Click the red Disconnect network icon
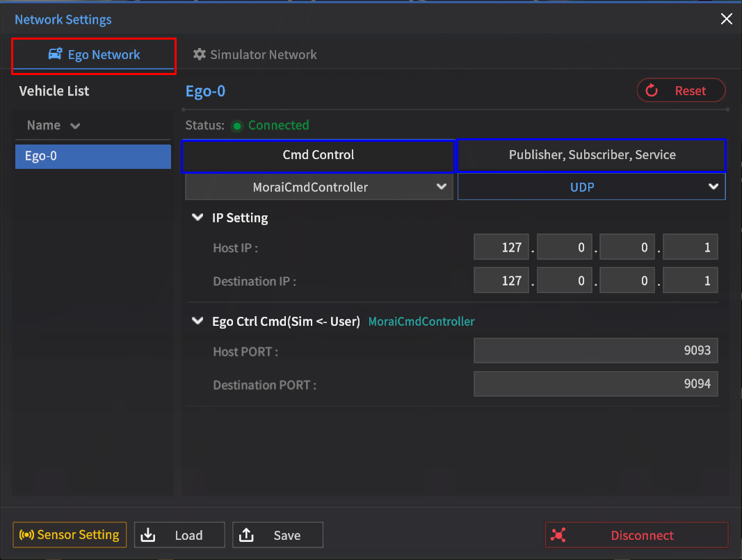Viewport: 742px width, 560px height. tap(558, 535)
